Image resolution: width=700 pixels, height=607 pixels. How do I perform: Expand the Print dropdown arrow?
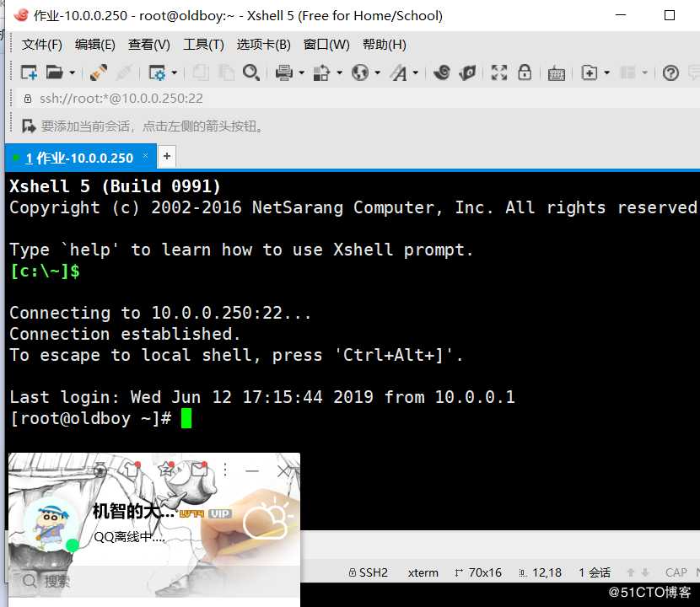point(301,73)
